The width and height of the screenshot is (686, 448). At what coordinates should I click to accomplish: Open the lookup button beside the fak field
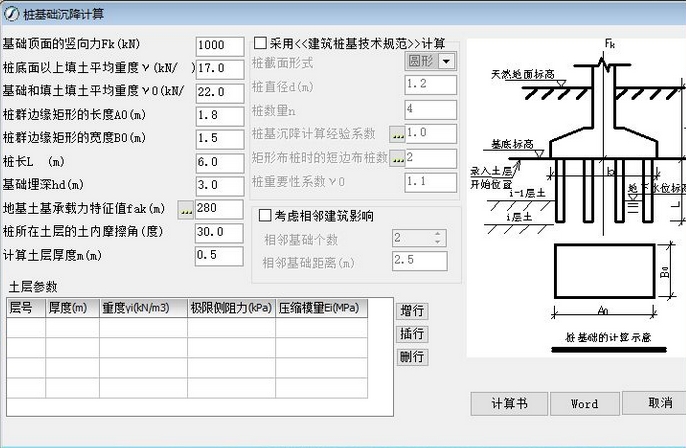(185, 209)
